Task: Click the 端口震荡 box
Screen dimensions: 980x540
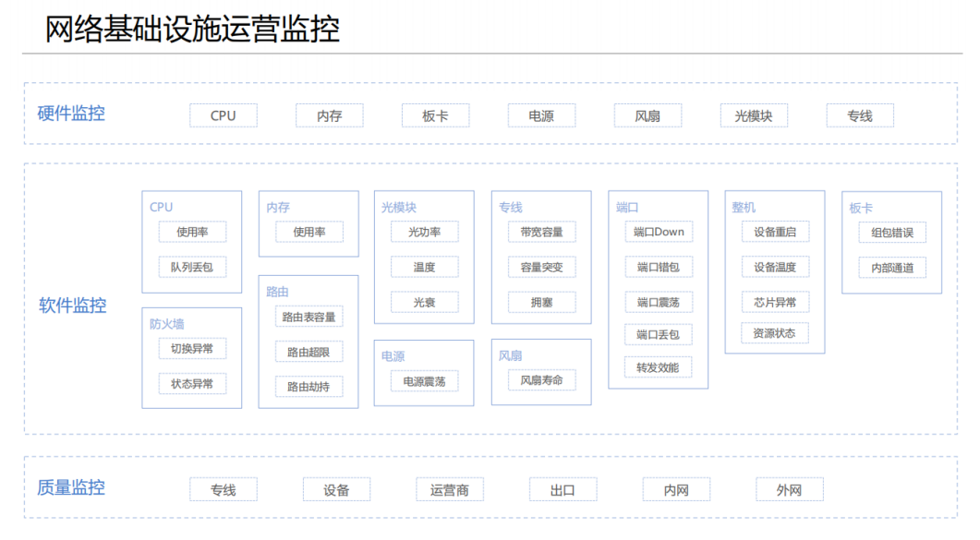Action: 659,302
